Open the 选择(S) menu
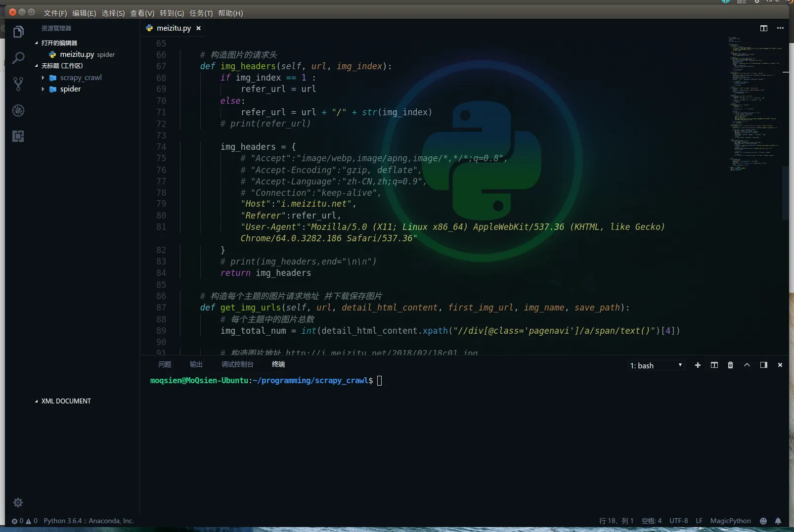 pyautogui.click(x=113, y=13)
